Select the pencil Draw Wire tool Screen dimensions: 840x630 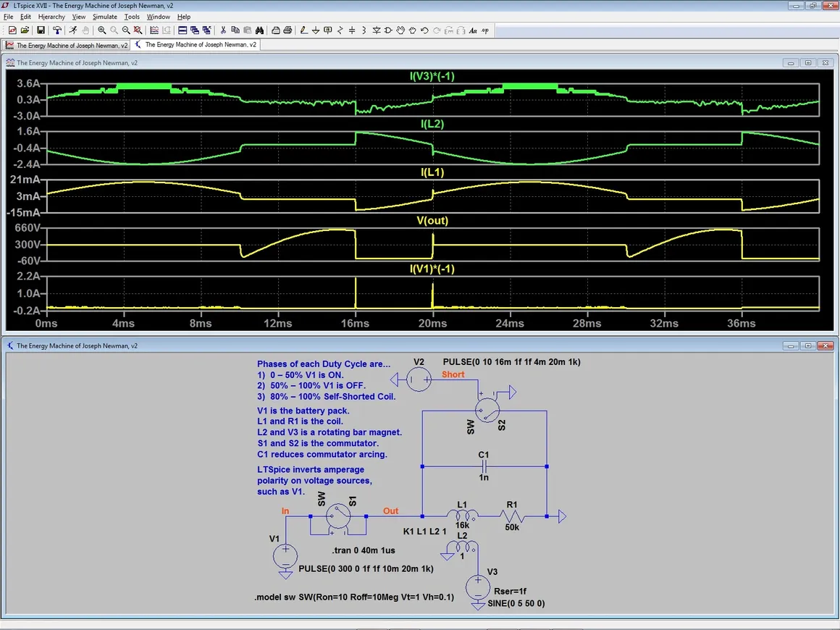304,30
